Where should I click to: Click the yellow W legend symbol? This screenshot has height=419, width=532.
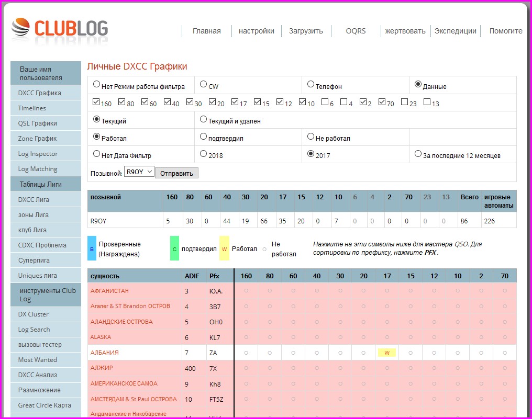(x=224, y=249)
